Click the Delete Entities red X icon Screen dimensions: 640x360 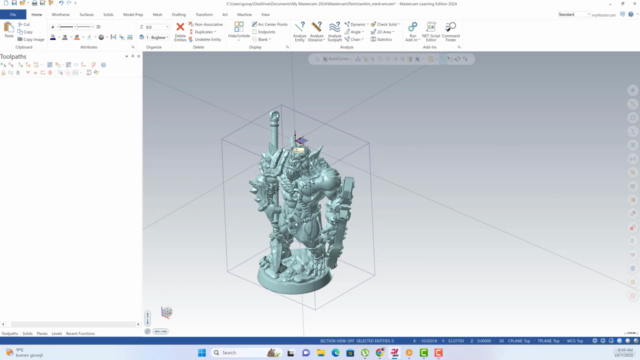tap(180, 27)
